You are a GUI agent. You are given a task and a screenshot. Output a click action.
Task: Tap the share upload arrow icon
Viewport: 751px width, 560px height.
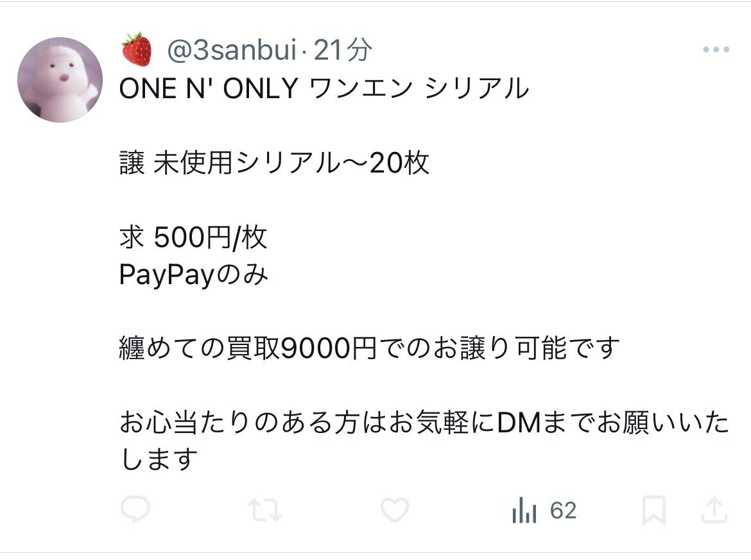[x=714, y=510]
